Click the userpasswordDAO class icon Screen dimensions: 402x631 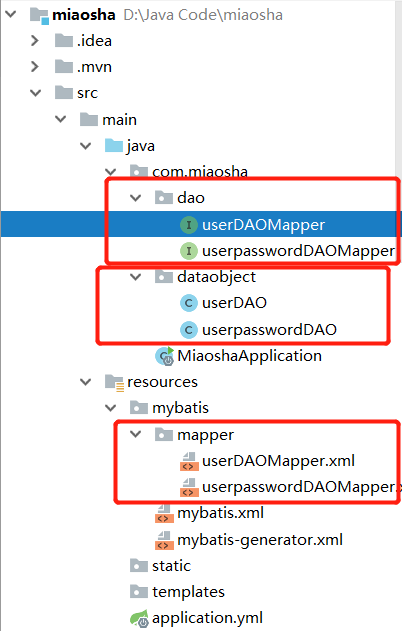(188, 330)
